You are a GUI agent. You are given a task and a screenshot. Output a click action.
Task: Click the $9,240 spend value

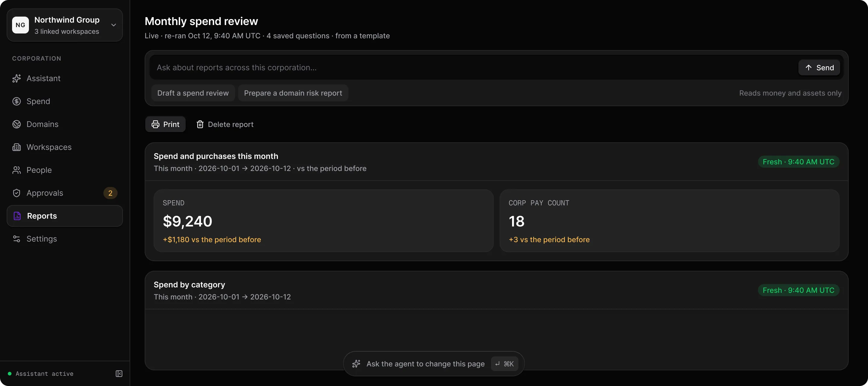pos(187,221)
